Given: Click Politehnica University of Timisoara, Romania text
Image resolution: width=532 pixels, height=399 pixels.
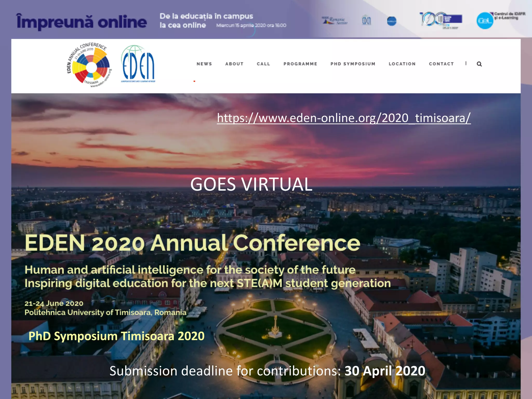Looking at the screenshot, I should 105,312.
